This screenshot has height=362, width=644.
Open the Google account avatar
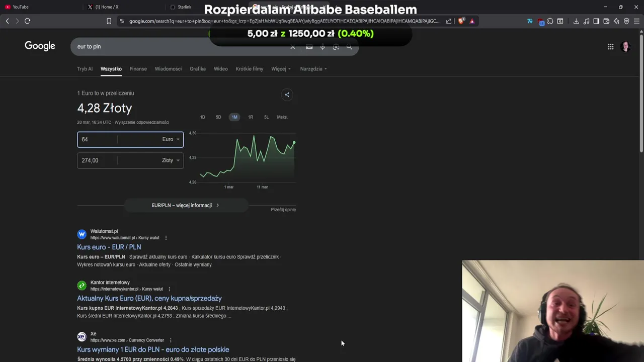point(625,47)
